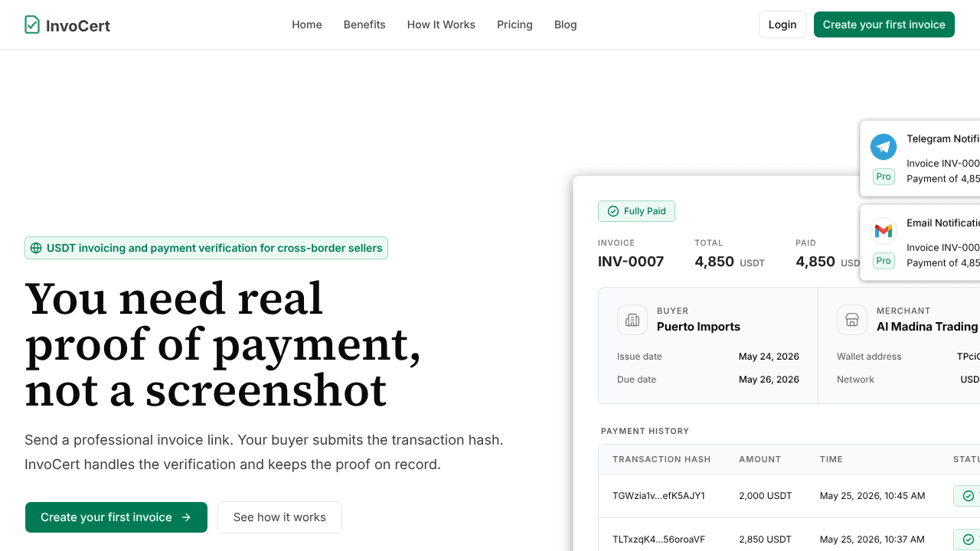Click hash TLTxzqK4...56oroaVF
980x551 pixels.
point(658,540)
